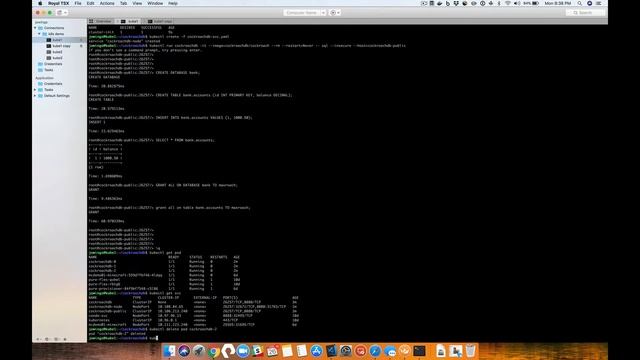Expand the Application Tasks folder
Image resolution: width=640 pixels, height=360 pixels.
(x=36, y=89)
